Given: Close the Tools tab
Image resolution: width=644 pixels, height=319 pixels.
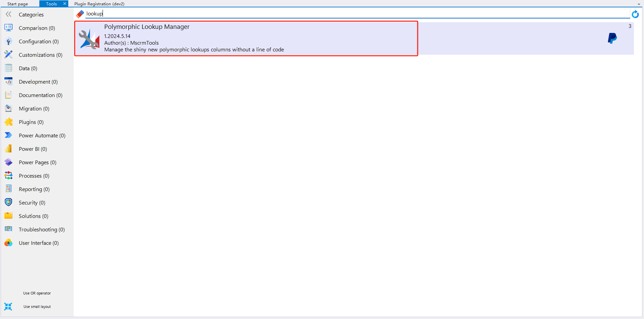Looking at the screenshot, I should [x=65, y=4].
